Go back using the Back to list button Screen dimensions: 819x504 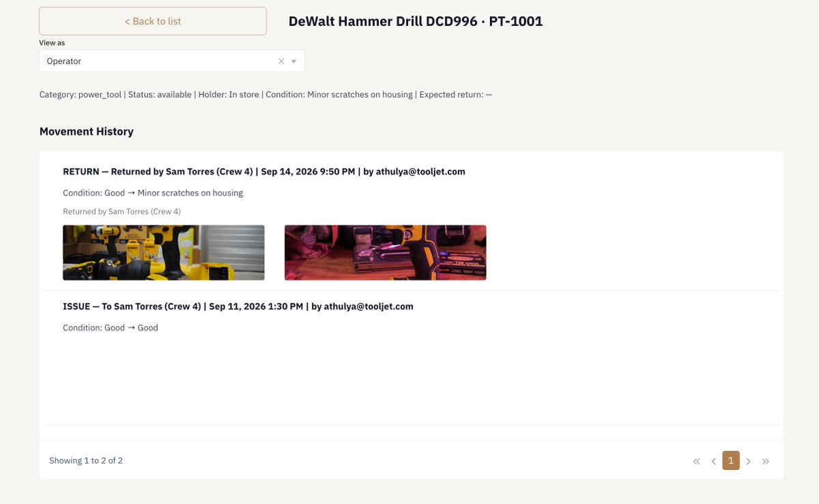(153, 21)
